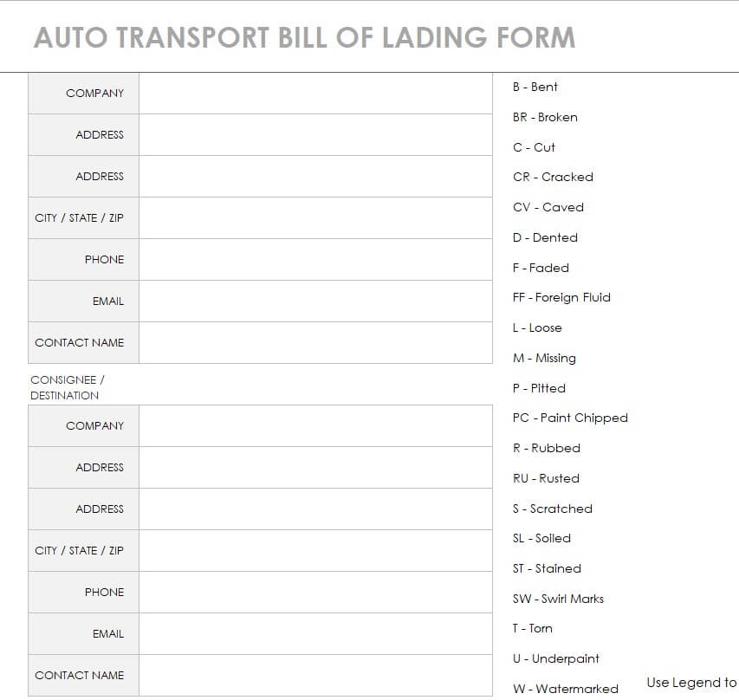This screenshot has width=739, height=700.
Task: Click the COMPANY field above the consignee section
Action: point(315,93)
